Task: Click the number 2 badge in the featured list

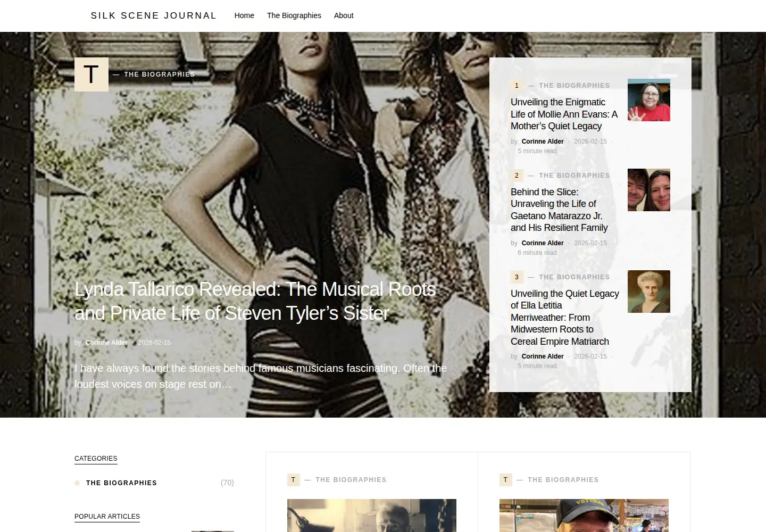Action: (x=517, y=176)
